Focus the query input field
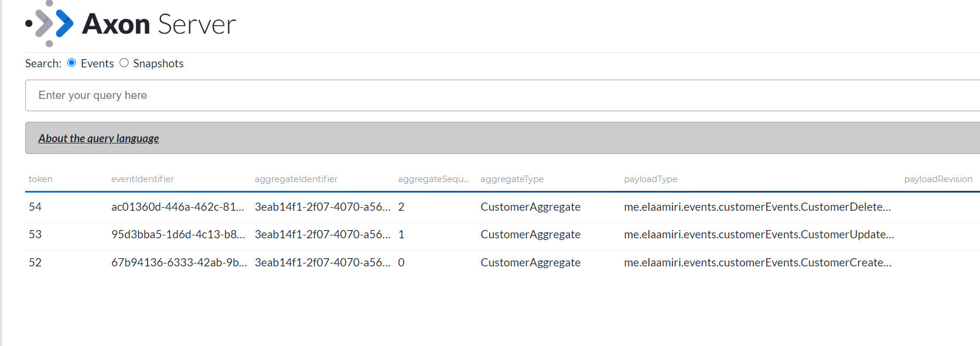980x346 pixels. (x=503, y=95)
